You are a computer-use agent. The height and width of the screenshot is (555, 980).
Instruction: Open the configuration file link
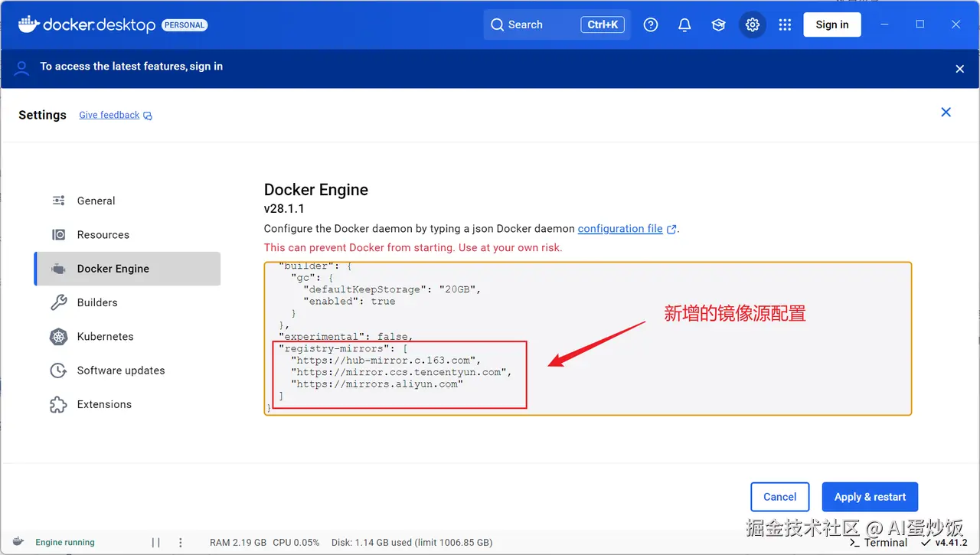(620, 228)
